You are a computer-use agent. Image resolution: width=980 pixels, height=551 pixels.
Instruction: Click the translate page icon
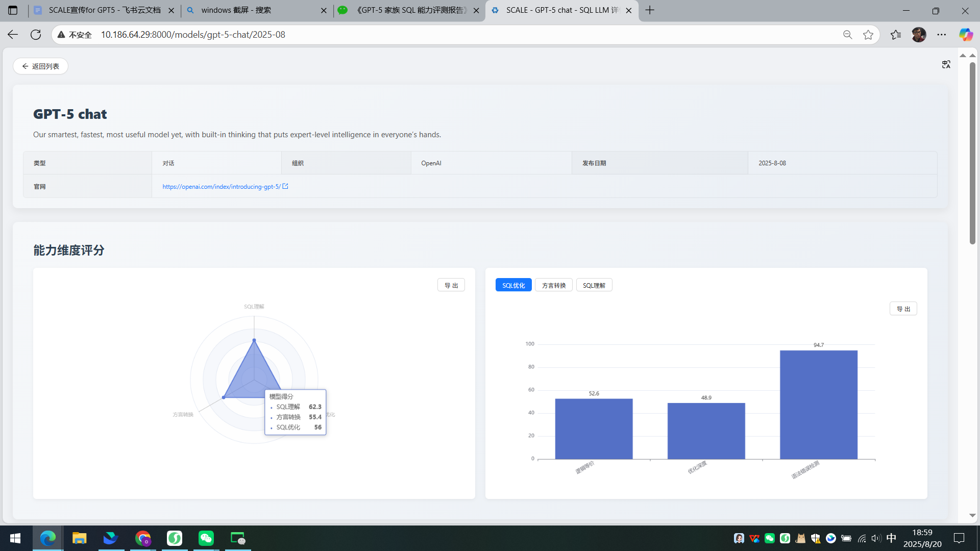[x=946, y=64]
